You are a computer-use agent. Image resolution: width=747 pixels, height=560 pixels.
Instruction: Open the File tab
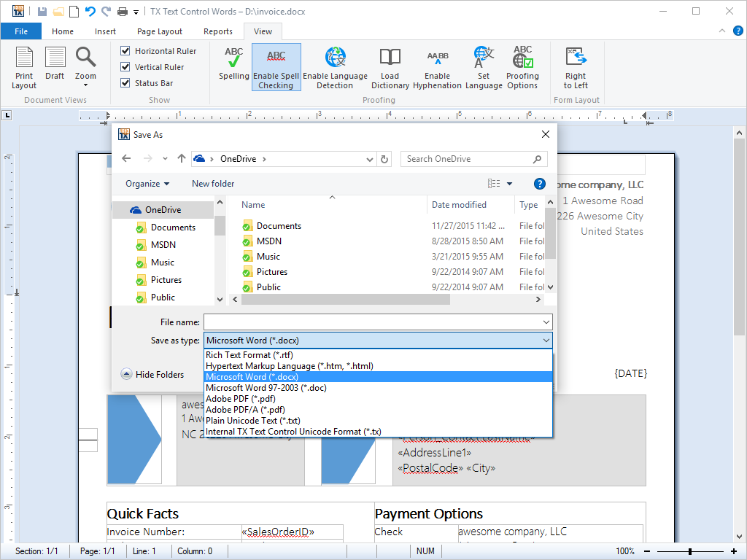(x=21, y=31)
